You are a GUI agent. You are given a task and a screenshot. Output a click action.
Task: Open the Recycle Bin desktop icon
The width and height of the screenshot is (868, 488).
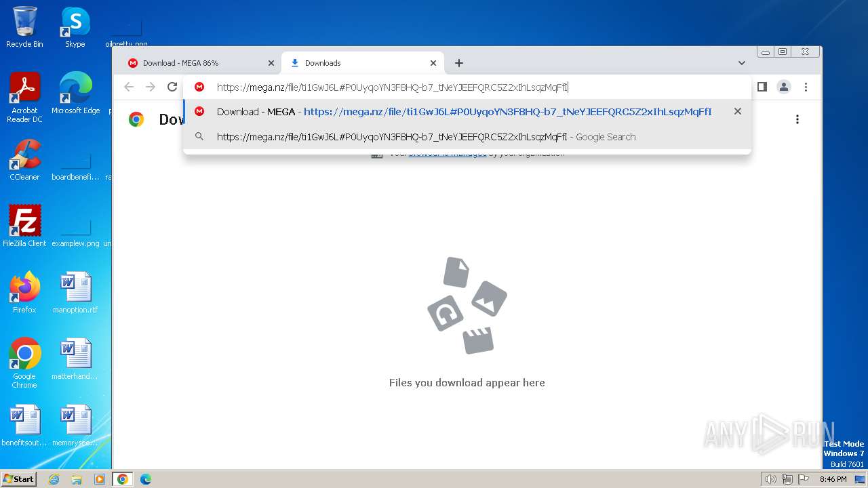(x=24, y=27)
